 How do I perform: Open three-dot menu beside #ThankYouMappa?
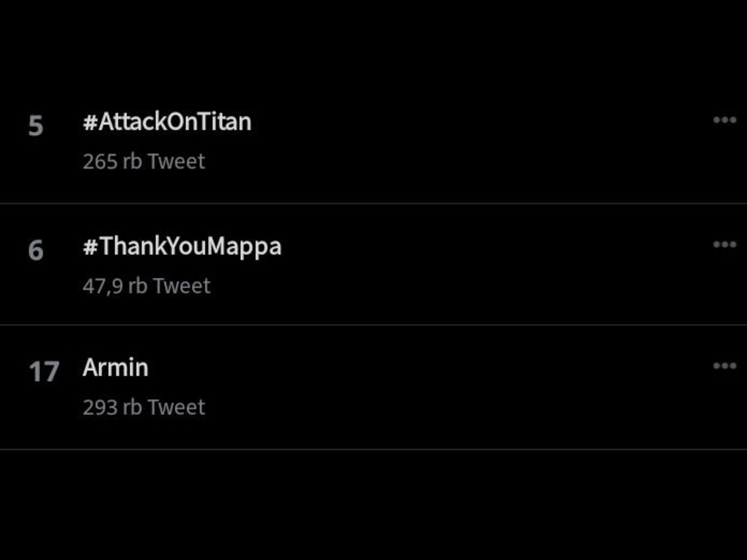coord(724,245)
